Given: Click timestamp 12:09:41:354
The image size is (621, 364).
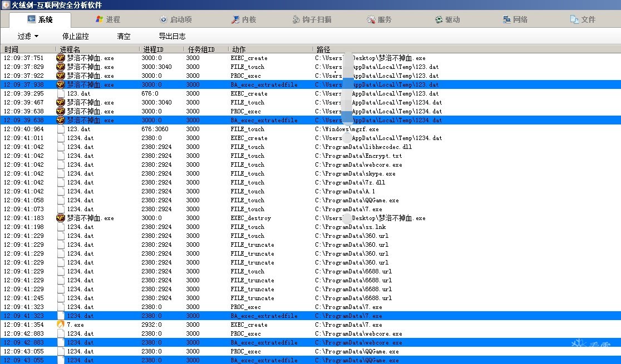Looking at the screenshot, I should point(24,325).
